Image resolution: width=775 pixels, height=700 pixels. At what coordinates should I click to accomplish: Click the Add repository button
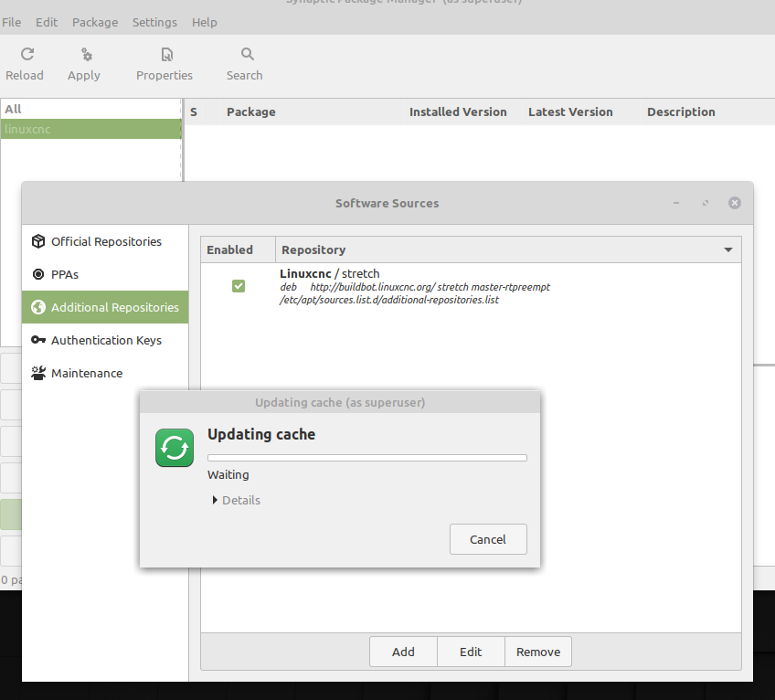403,652
